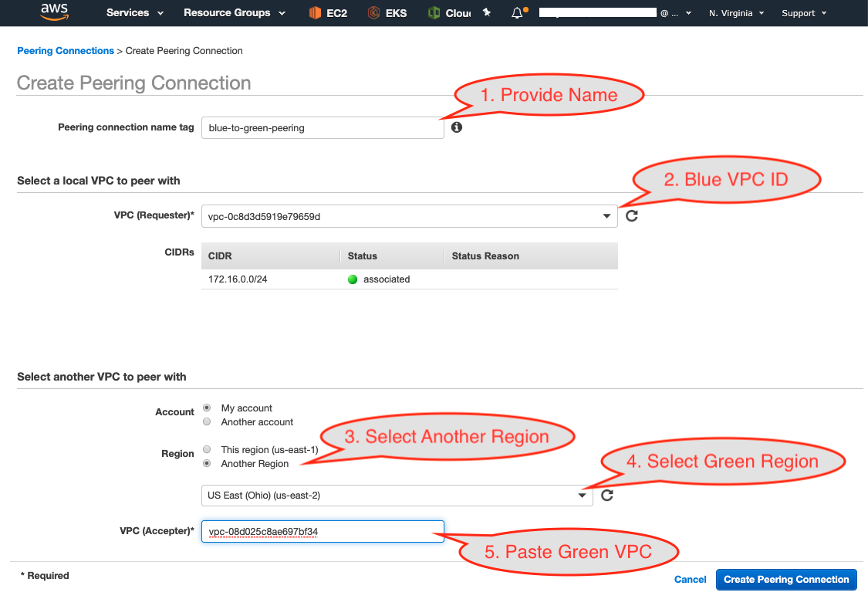Click the pin icon in the navigation bar

(486, 11)
